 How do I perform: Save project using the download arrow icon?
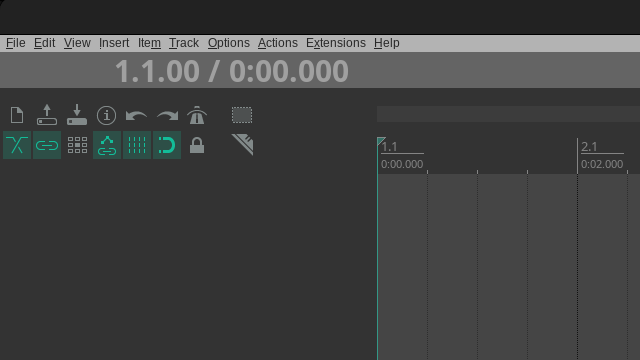click(x=77, y=115)
